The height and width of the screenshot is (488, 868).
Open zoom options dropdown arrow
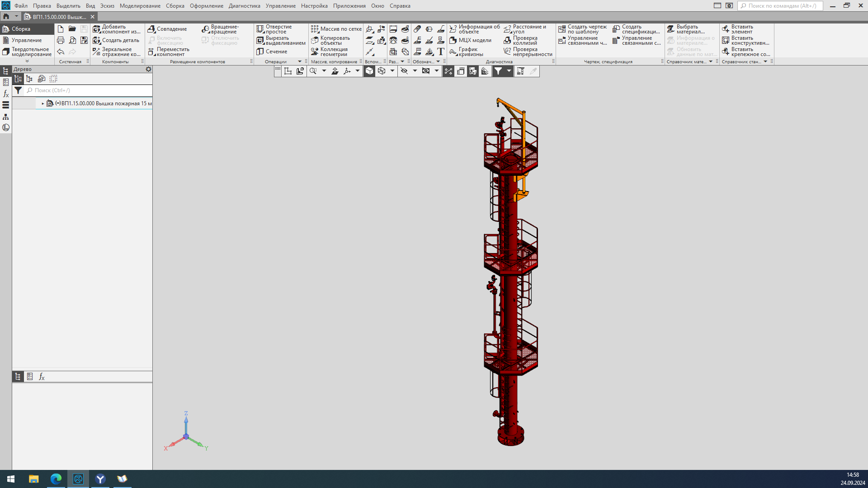(324, 71)
